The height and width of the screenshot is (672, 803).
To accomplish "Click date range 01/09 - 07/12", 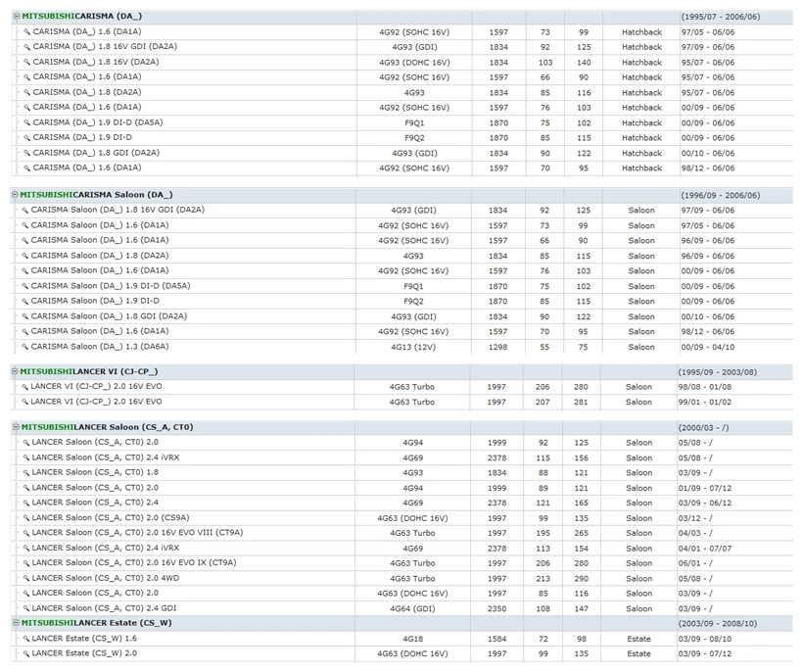I will [x=705, y=488].
